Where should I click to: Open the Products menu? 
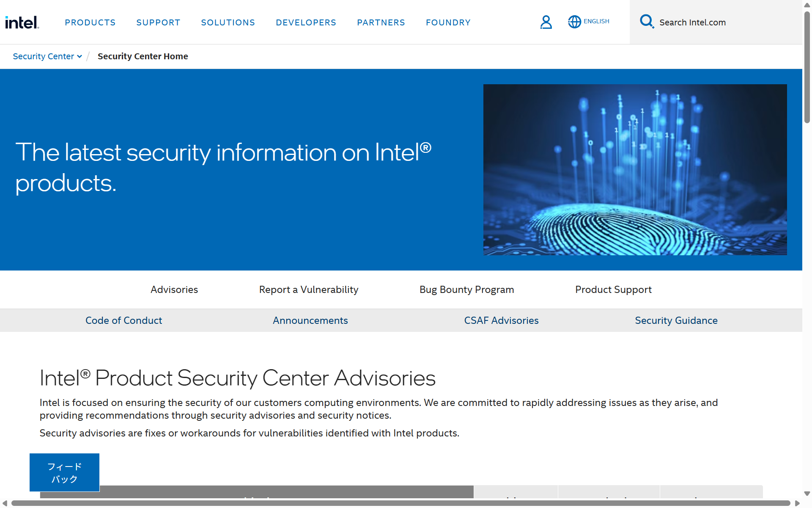tap(90, 22)
